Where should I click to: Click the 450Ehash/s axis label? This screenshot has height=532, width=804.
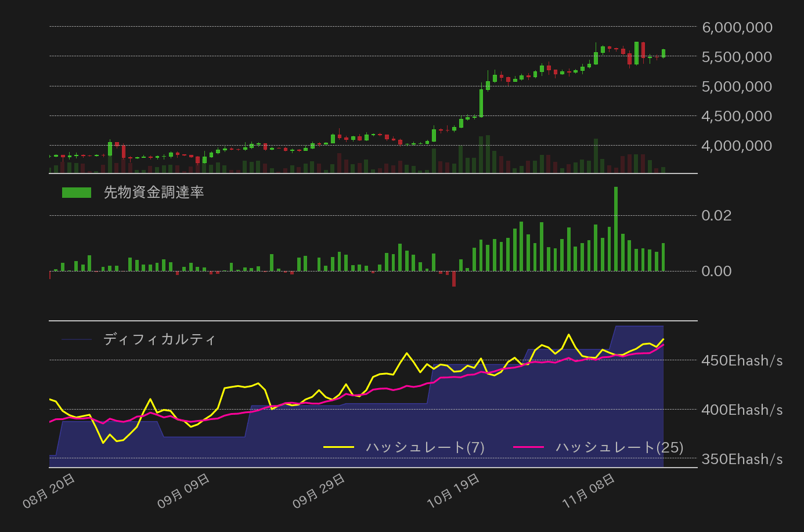742,360
